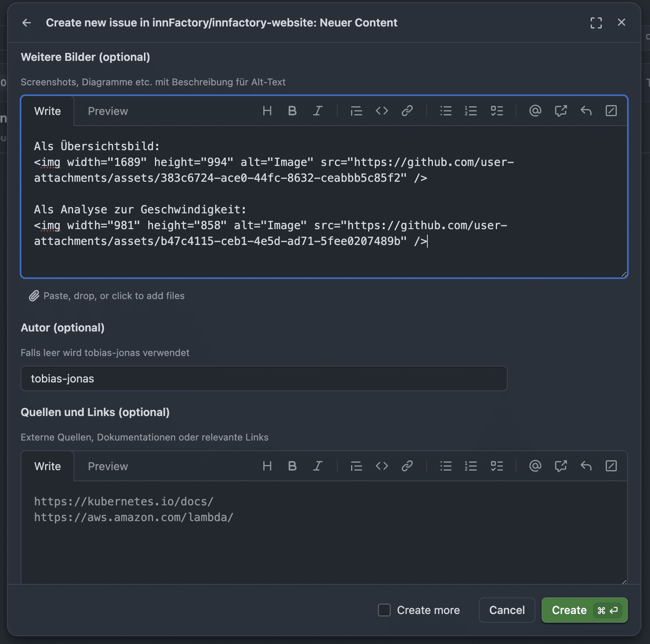The width and height of the screenshot is (650, 644).
Task: Insert quote in Quellen und Links editor
Action: point(356,466)
